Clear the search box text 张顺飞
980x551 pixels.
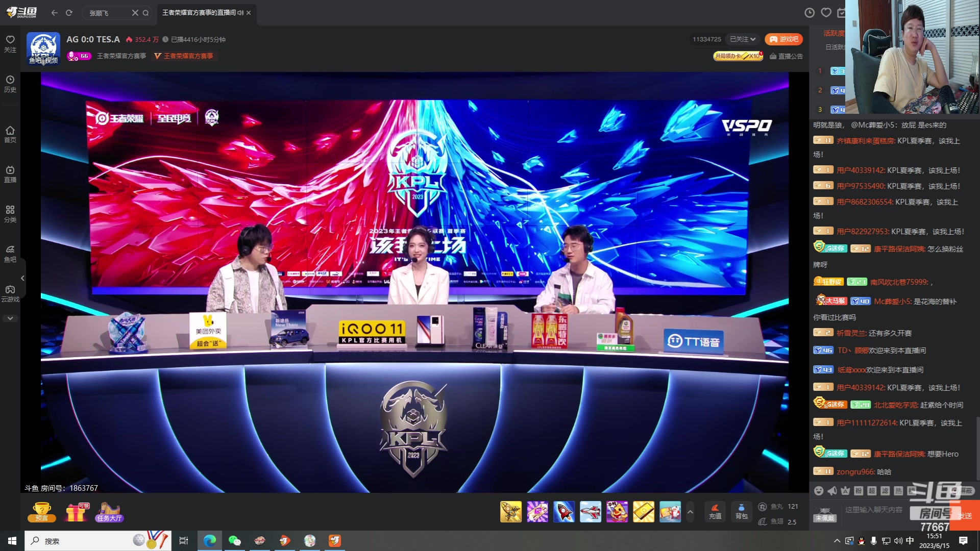[135, 13]
